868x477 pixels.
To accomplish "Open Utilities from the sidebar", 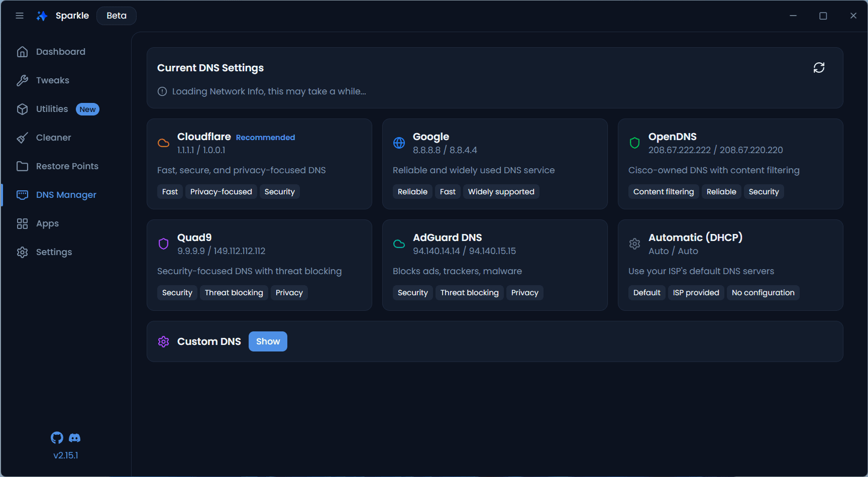I will (52, 109).
